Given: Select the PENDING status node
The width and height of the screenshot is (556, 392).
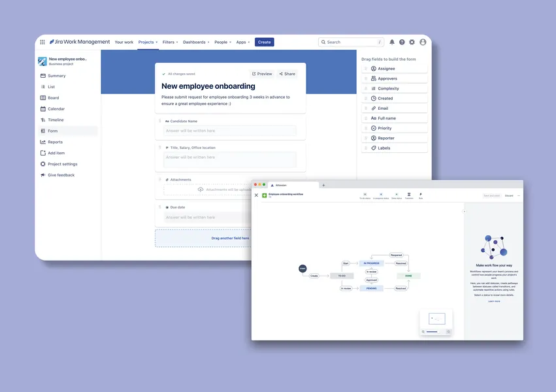Looking at the screenshot, I should coord(372,289).
